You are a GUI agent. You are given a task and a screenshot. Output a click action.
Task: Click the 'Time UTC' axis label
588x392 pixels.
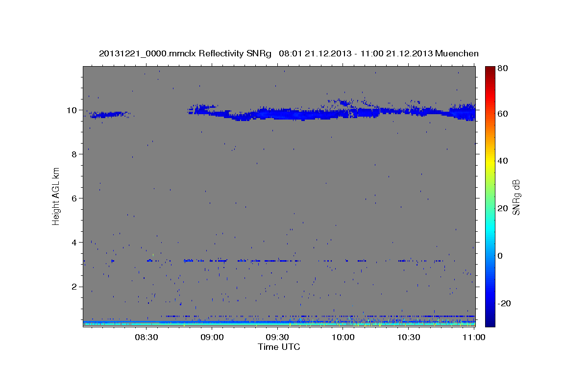[x=279, y=347]
